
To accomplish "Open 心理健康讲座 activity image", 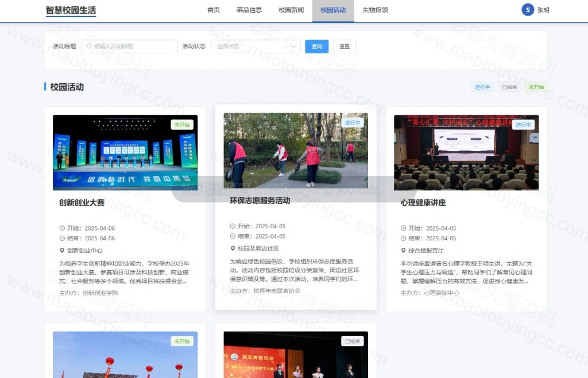I will point(466,153).
